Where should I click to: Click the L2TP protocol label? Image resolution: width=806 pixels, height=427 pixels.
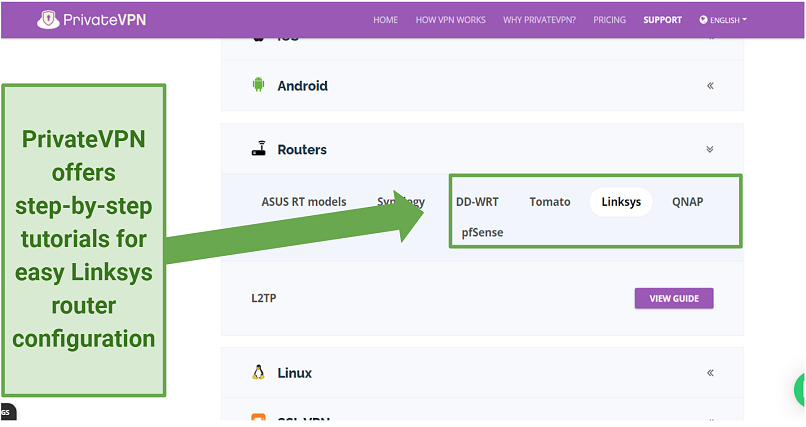tap(264, 298)
